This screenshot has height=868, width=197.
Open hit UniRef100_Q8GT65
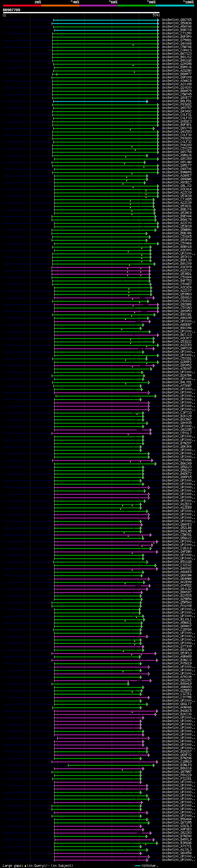point(177,20)
